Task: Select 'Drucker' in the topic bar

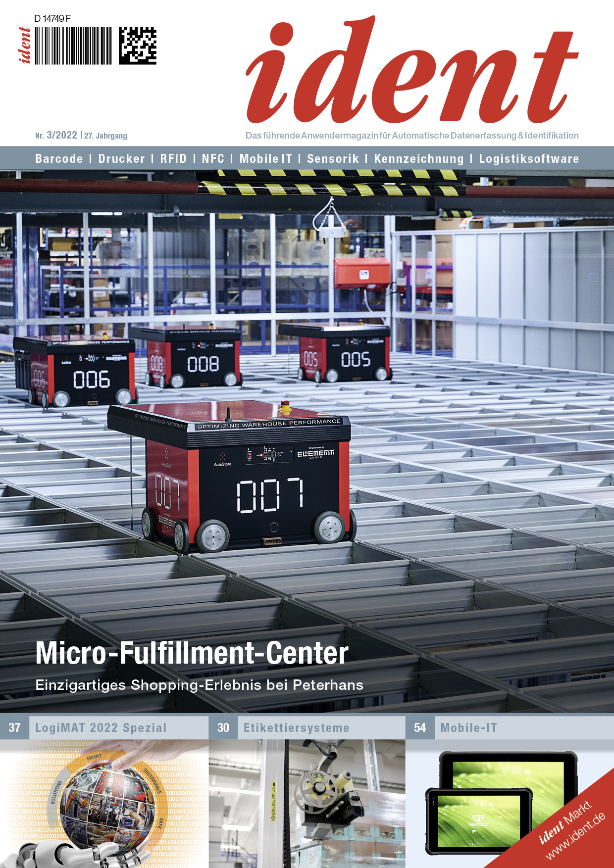Action: coord(121,159)
